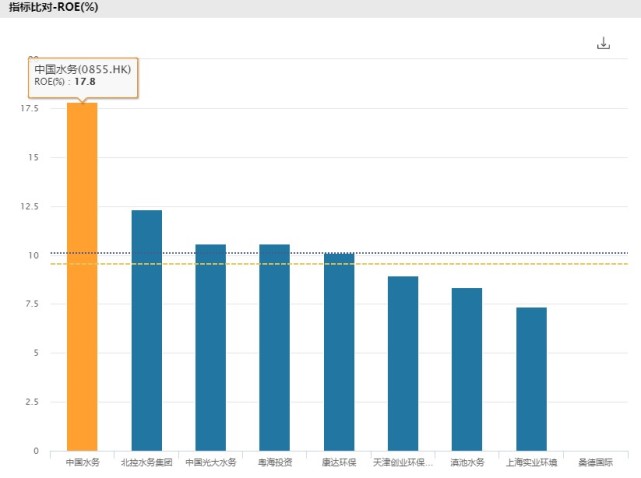The width and height of the screenshot is (641, 478).
Task: Click the 中国光大水务 axis label
Action: tap(211, 462)
